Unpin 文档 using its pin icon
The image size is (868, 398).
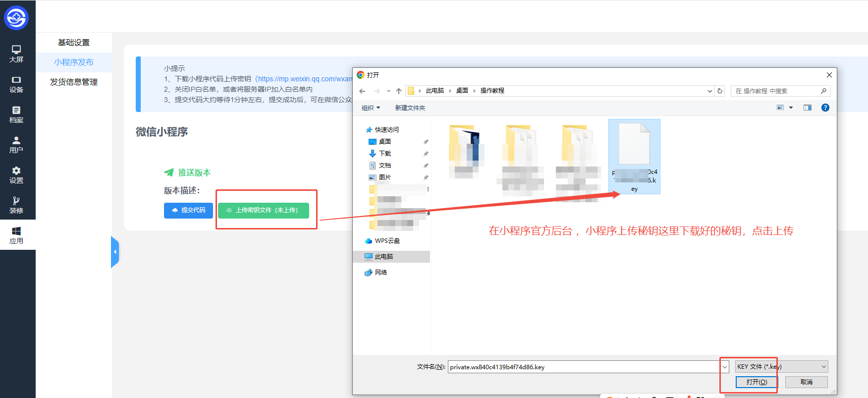click(x=426, y=166)
